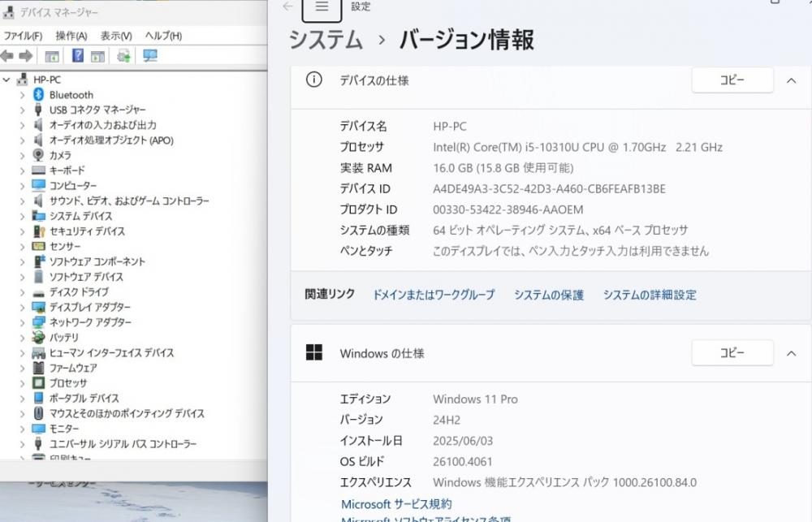Click the install date 2025/06/03
This screenshot has height=522, width=812.
click(463, 441)
